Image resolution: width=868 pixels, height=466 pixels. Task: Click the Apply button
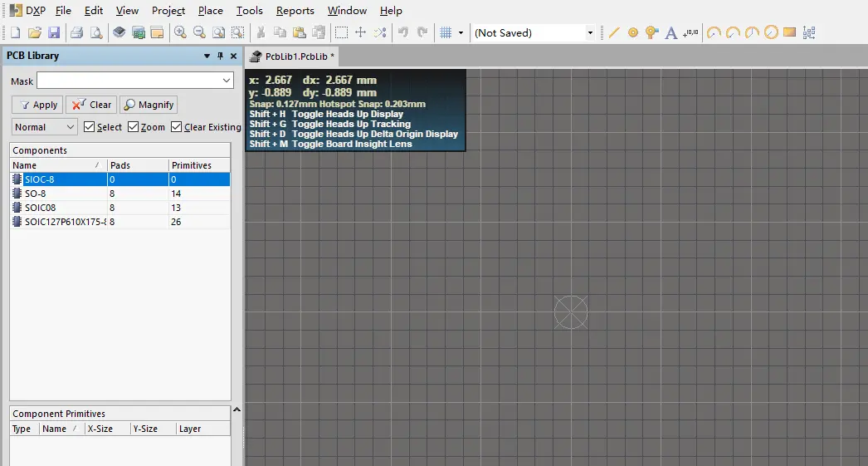[37, 105]
